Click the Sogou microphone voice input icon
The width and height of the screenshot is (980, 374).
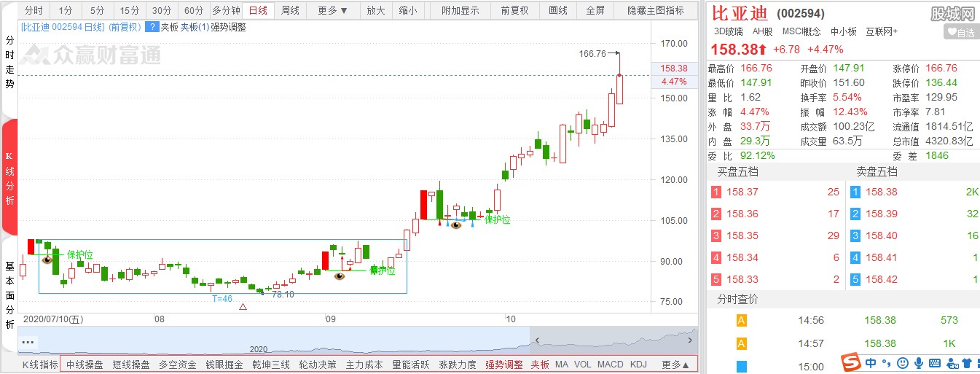tap(917, 362)
